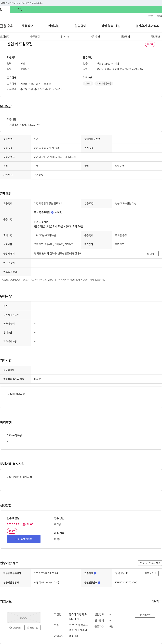Open the 실업급여 main menu

pos(80,26)
